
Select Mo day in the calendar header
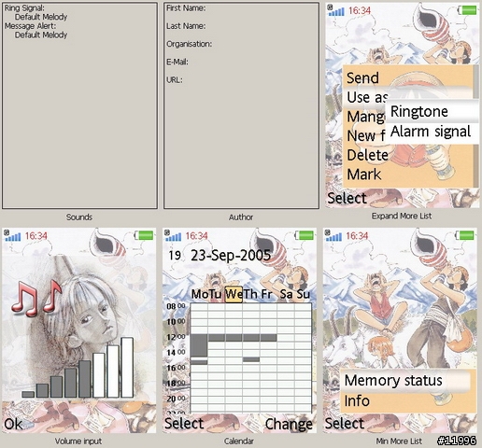(x=200, y=294)
